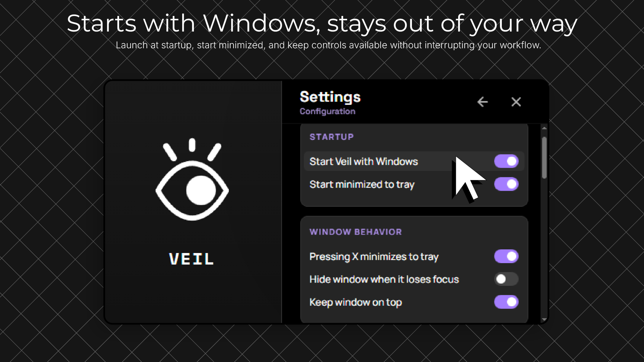Click the VEIL wordmark under the logo

pyautogui.click(x=191, y=258)
